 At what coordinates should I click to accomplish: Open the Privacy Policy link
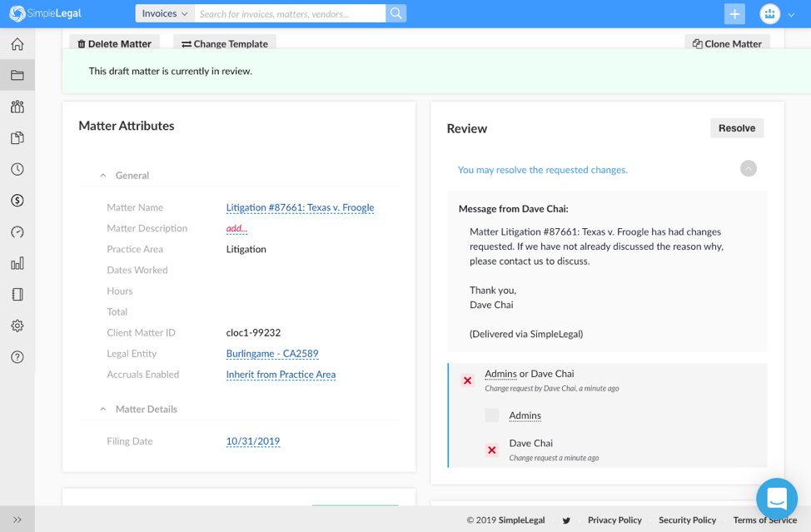[x=614, y=520]
